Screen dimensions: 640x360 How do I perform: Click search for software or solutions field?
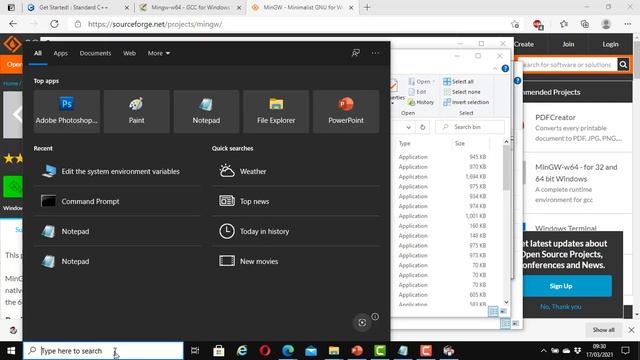pos(568,64)
